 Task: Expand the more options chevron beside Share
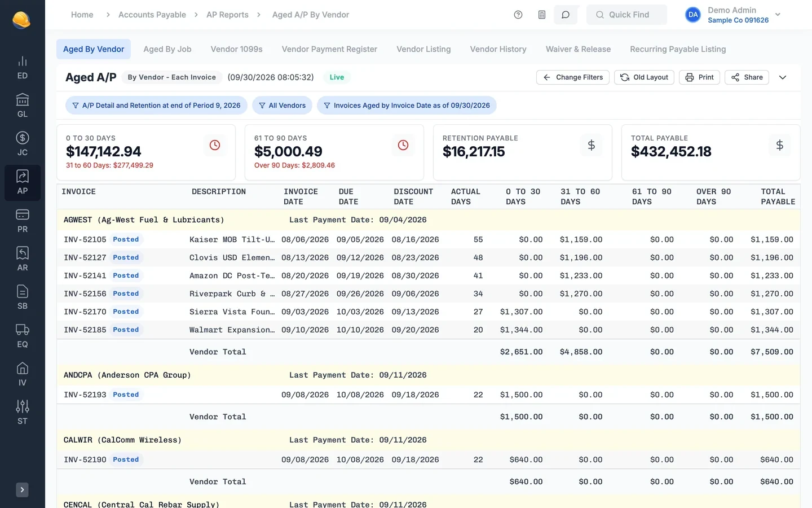(x=783, y=77)
